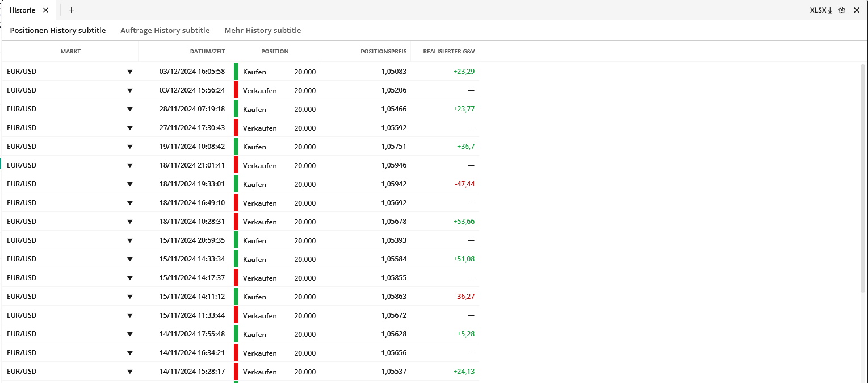Image resolution: width=868 pixels, height=383 pixels.
Task: Click the REALISIERTER G&V column header
Action: coord(448,51)
